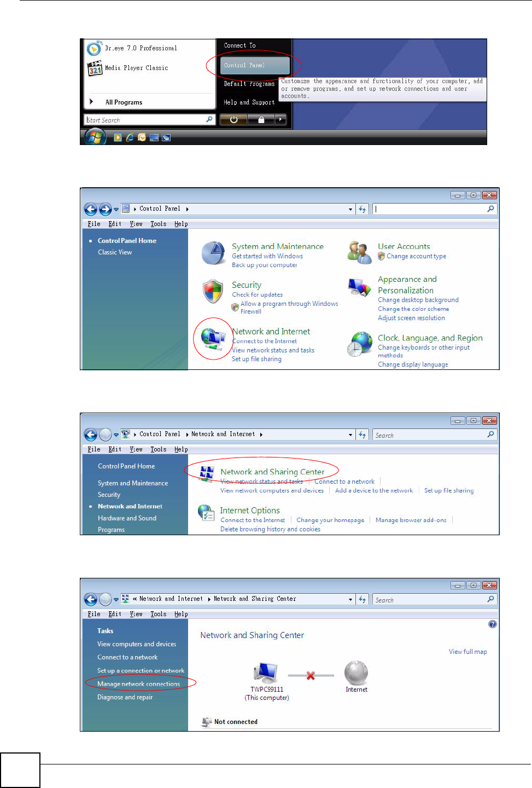
Task: Click the Clock, Language, and Region globe icon
Action: click(x=360, y=344)
